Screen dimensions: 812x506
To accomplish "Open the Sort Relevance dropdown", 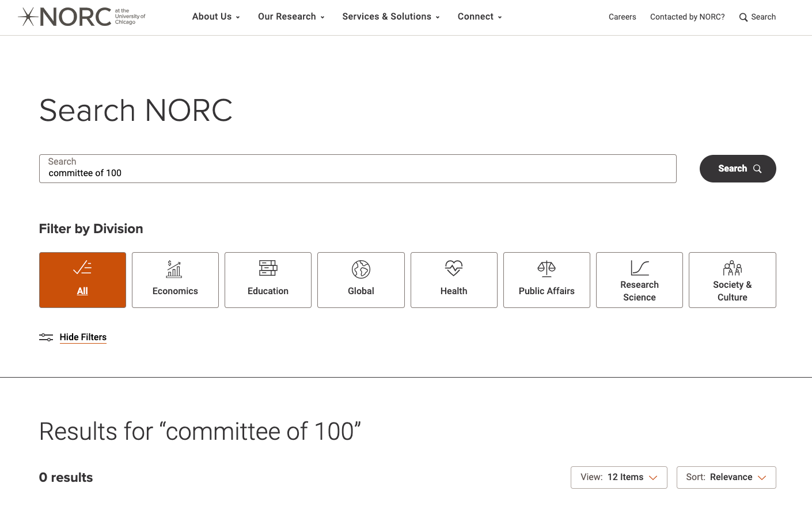I will click(x=726, y=477).
